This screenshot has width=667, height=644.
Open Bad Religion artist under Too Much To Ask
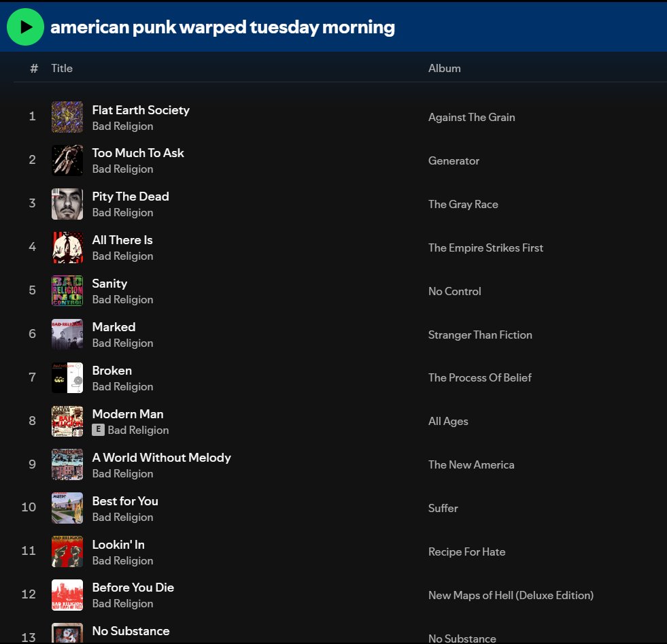(122, 169)
